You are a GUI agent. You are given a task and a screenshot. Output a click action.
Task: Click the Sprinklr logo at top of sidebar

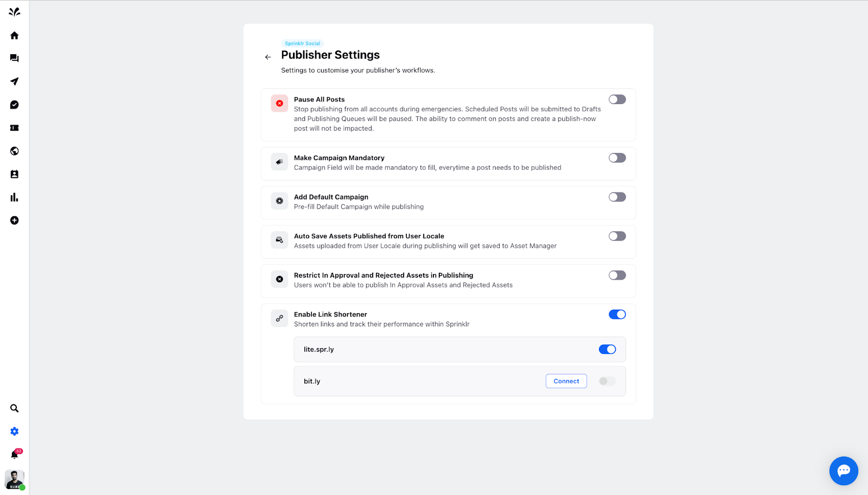[15, 12]
